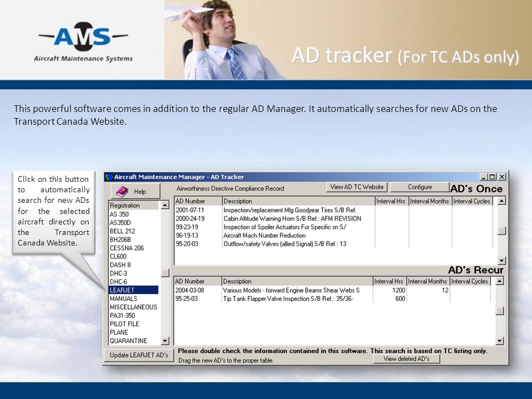The width and height of the screenshot is (532, 399).
Task: Sort AD's Once by AD Number header
Action: (198, 201)
